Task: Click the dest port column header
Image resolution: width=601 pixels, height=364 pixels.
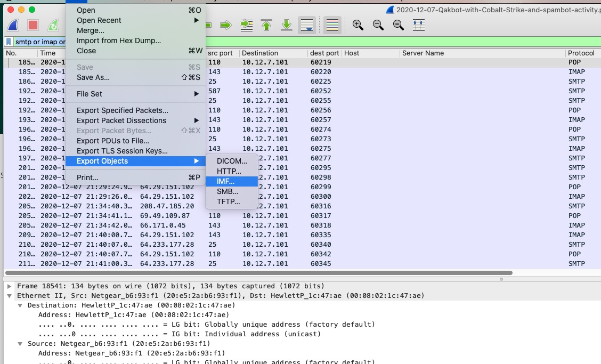Action: pyautogui.click(x=324, y=53)
